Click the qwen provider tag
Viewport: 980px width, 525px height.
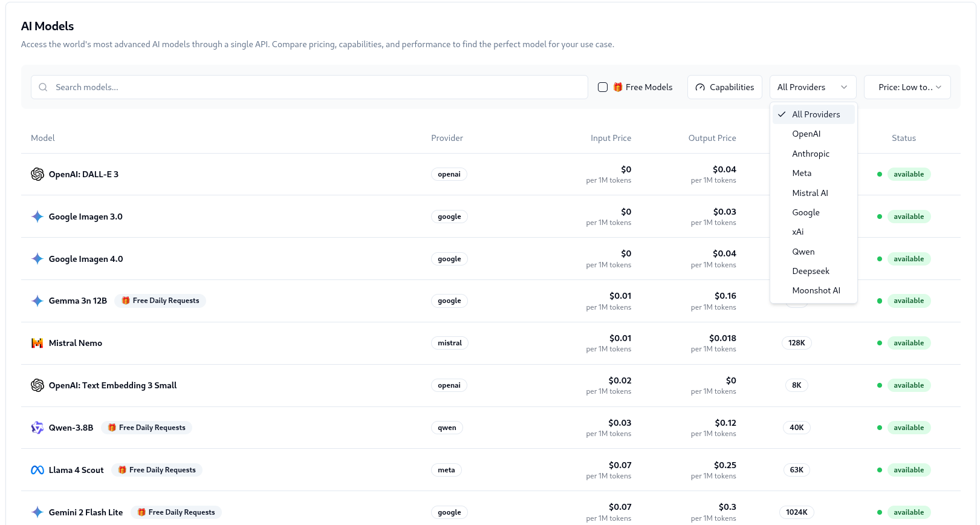tap(447, 428)
